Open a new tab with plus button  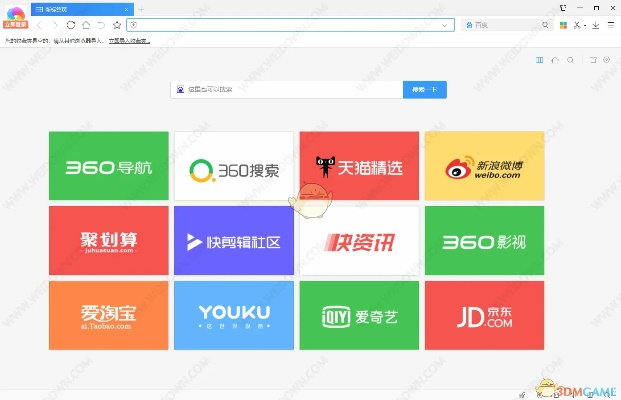click(x=140, y=8)
